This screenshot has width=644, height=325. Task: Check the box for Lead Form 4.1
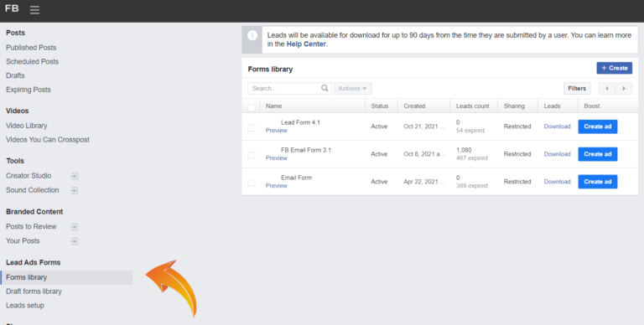point(252,128)
